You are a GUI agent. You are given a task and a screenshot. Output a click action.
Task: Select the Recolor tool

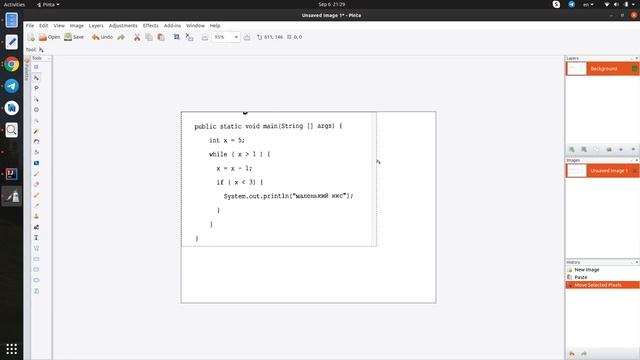click(x=36, y=227)
